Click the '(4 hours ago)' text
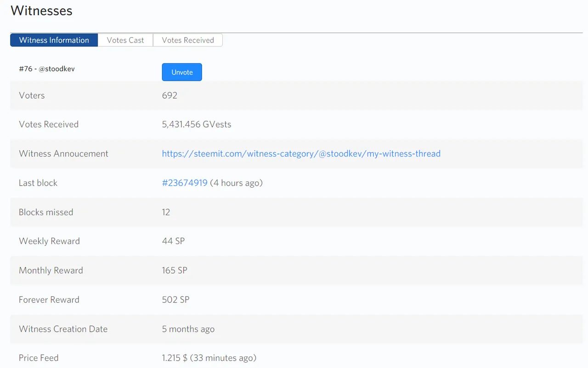588x368 pixels. (x=236, y=183)
